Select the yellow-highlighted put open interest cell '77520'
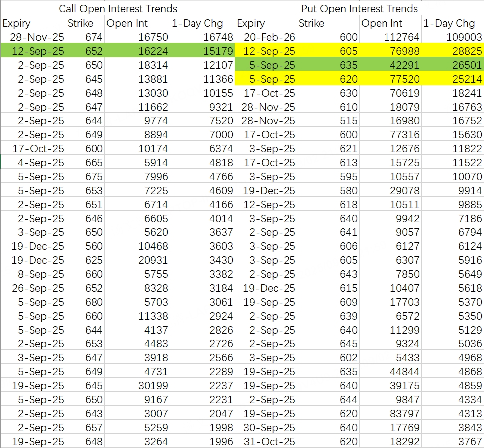Viewport: 484px width, 448px height. (390, 79)
